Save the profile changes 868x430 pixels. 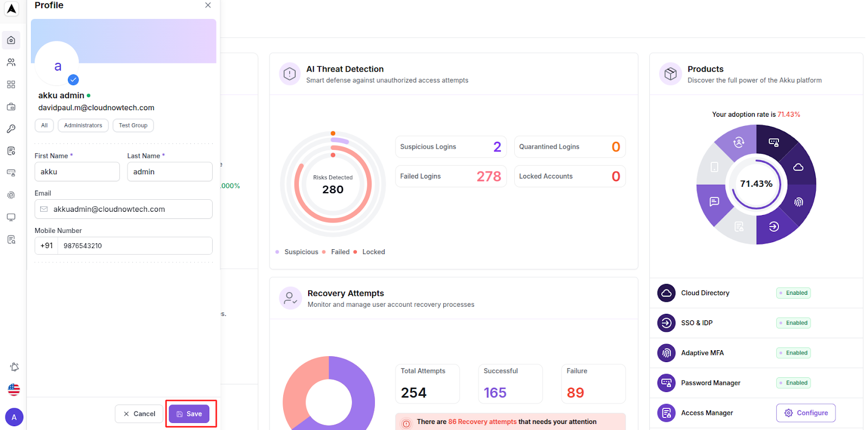[189, 414]
